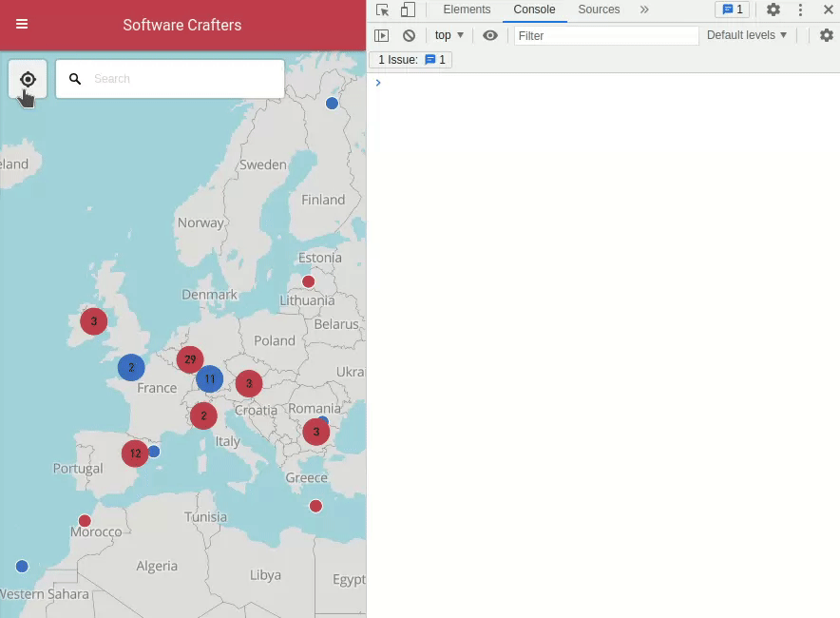Click the console Filter input

tap(606, 36)
